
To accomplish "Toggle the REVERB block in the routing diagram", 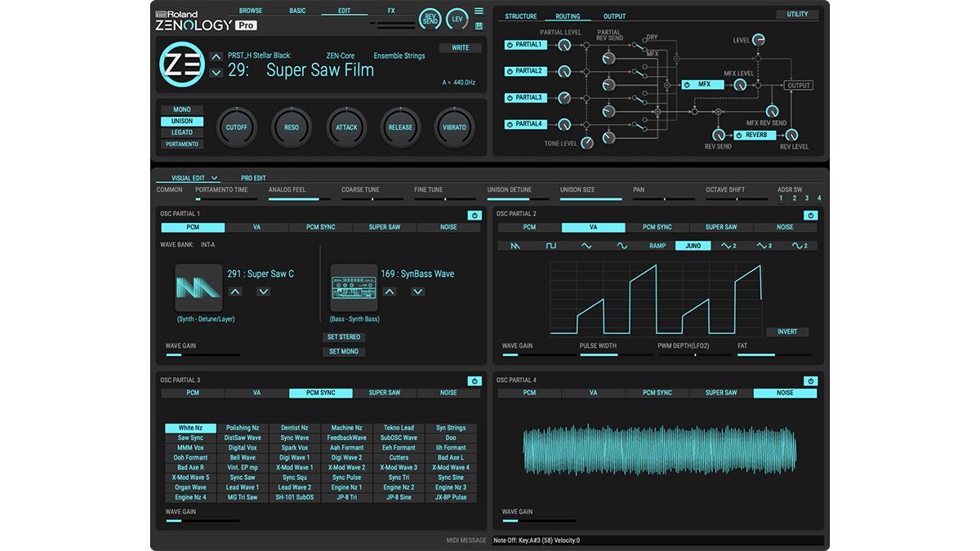I will [x=754, y=135].
